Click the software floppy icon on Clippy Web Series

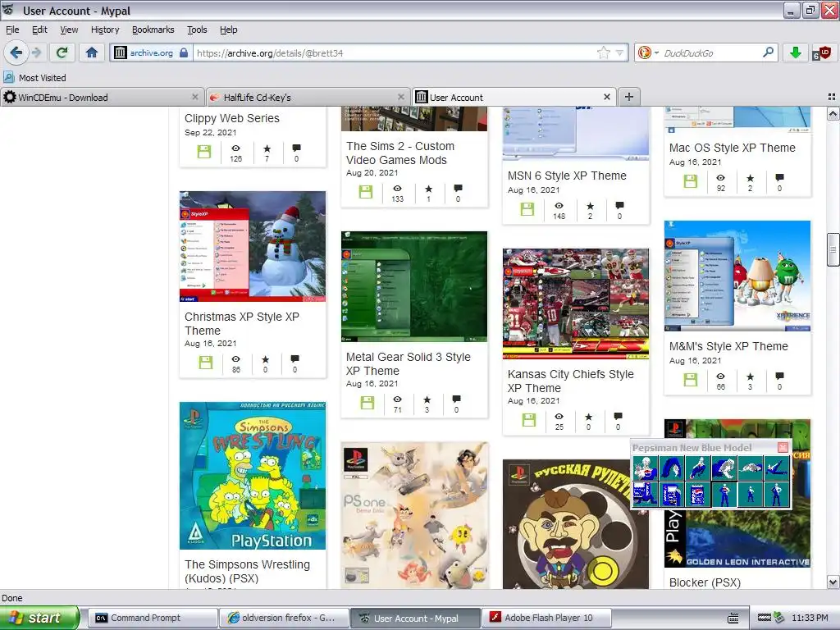point(204,152)
